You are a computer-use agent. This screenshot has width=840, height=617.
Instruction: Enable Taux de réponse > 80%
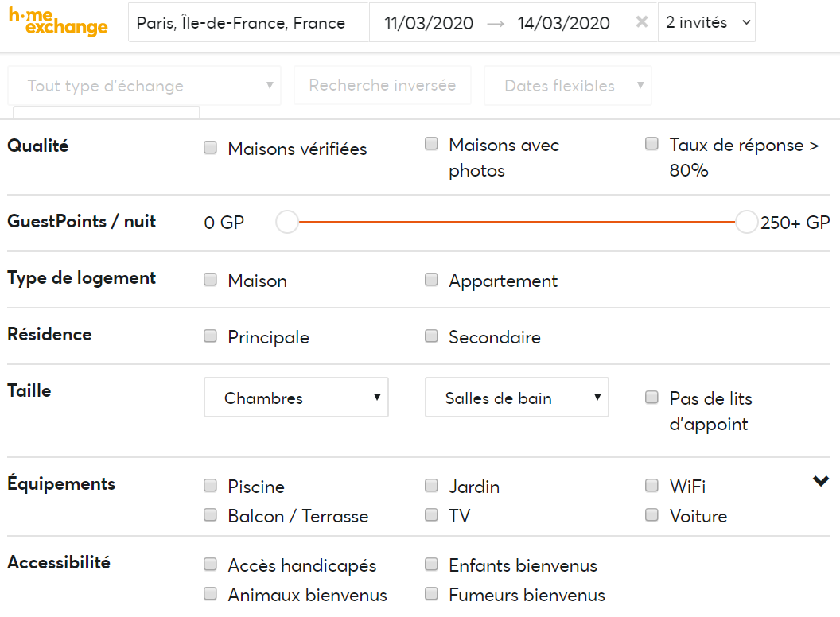point(651,143)
